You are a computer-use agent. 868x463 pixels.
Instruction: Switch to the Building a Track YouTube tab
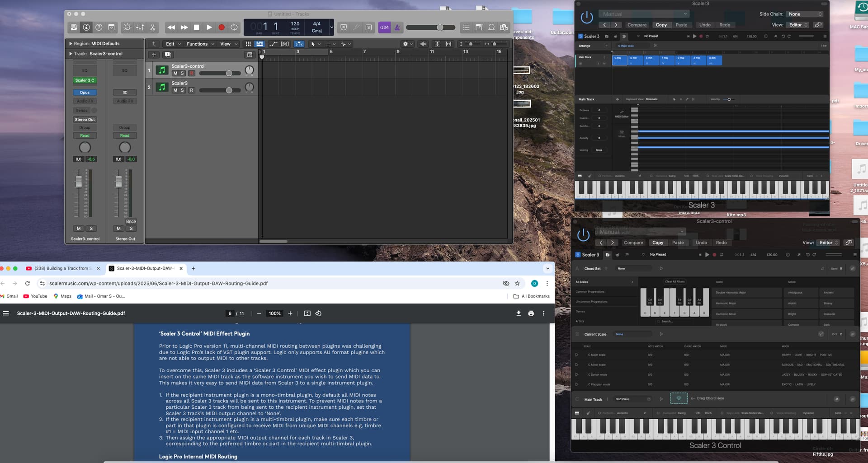(x=62, y=268)
